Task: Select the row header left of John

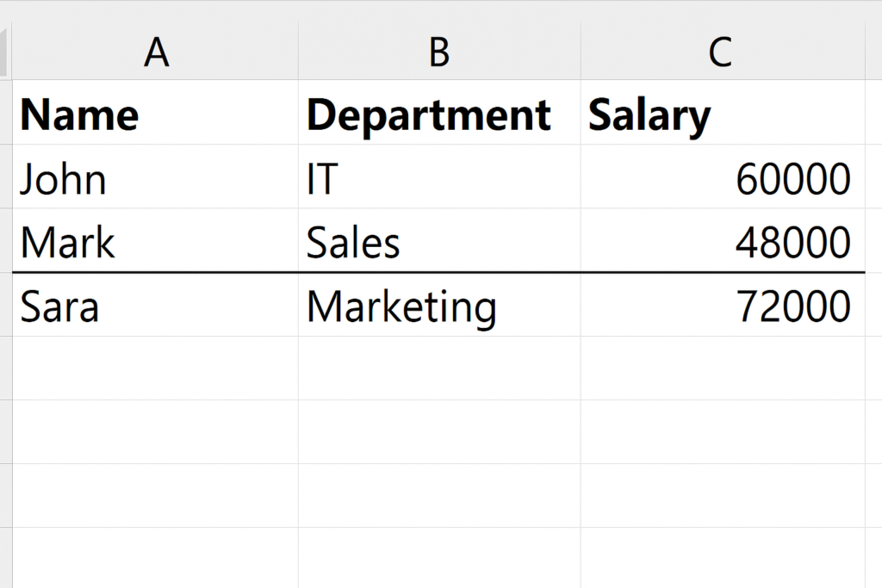Action: pyautogui.click(x=6, y=176)
